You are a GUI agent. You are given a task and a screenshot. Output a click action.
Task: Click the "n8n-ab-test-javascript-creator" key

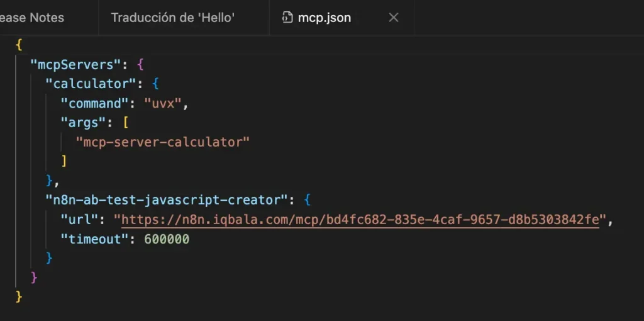(167, 200)
